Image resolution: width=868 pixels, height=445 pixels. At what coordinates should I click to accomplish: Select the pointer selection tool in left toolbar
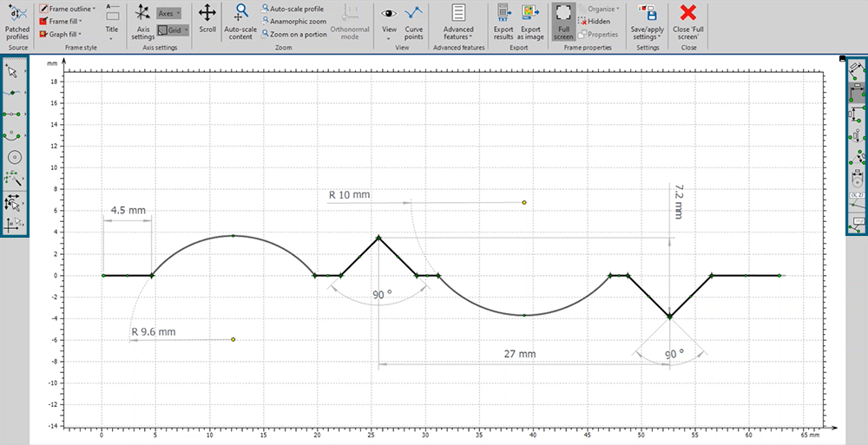coord(14,71)
